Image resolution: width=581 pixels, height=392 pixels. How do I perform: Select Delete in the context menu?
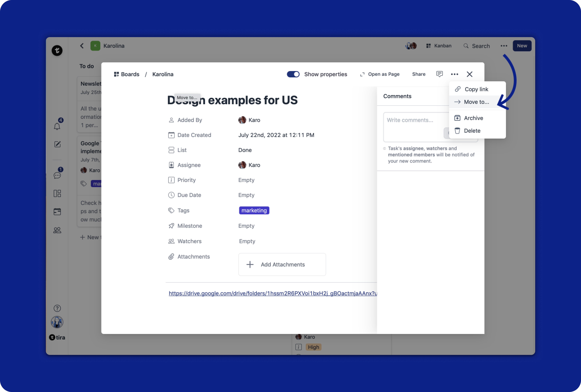472,131
